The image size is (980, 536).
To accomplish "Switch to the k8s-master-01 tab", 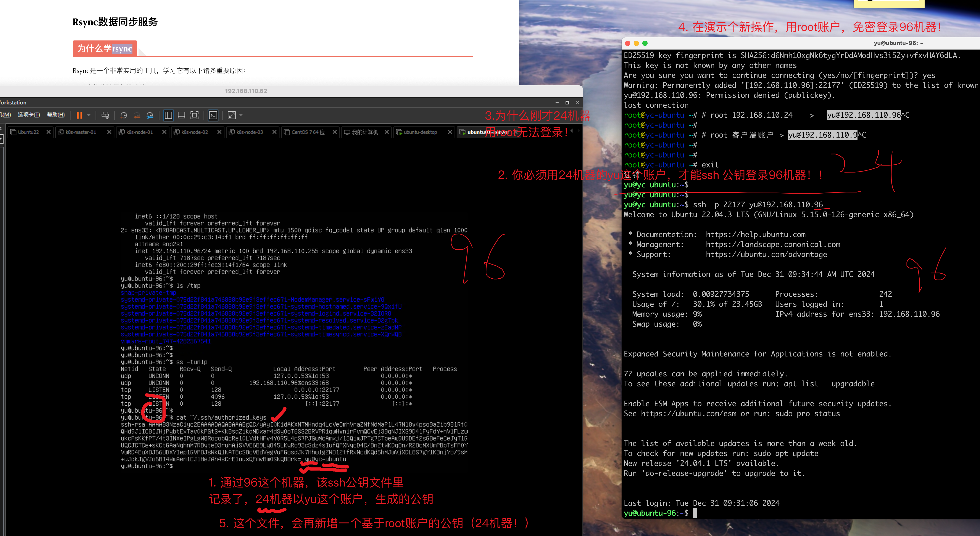I will pyautogui.click(x=81, y=132).
